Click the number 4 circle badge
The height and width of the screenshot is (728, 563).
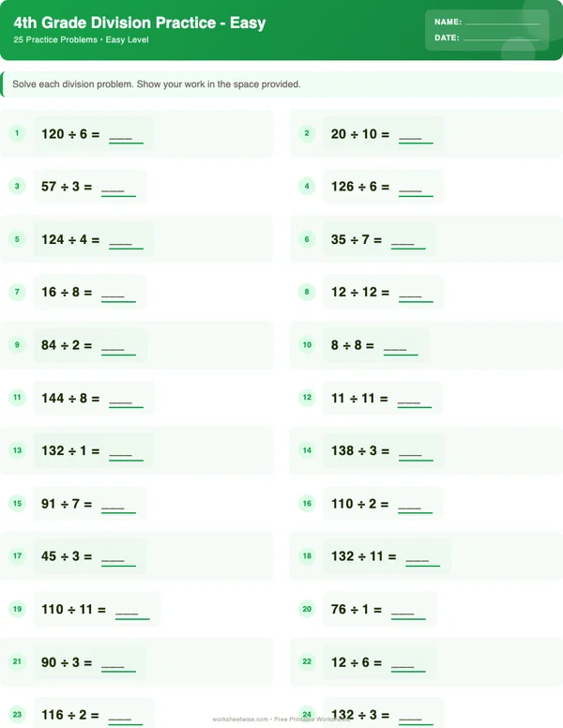pos(307,187)
